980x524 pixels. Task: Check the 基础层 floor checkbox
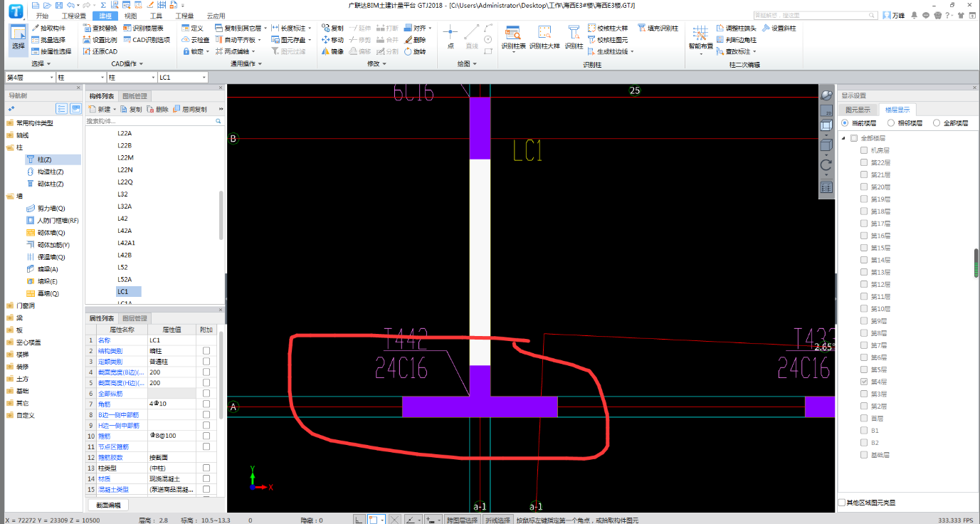864,454
